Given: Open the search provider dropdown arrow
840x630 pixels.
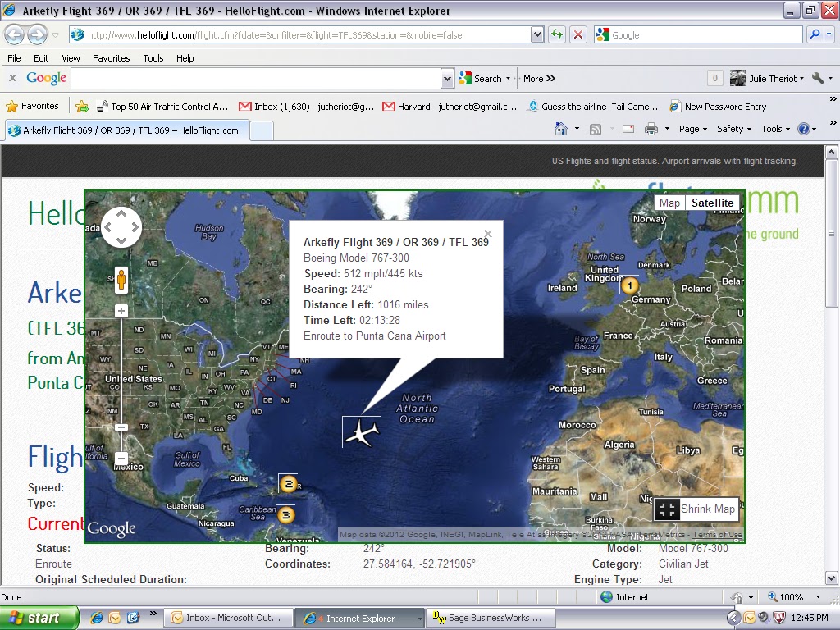Looking at the screenshot, I should point(829,34).
